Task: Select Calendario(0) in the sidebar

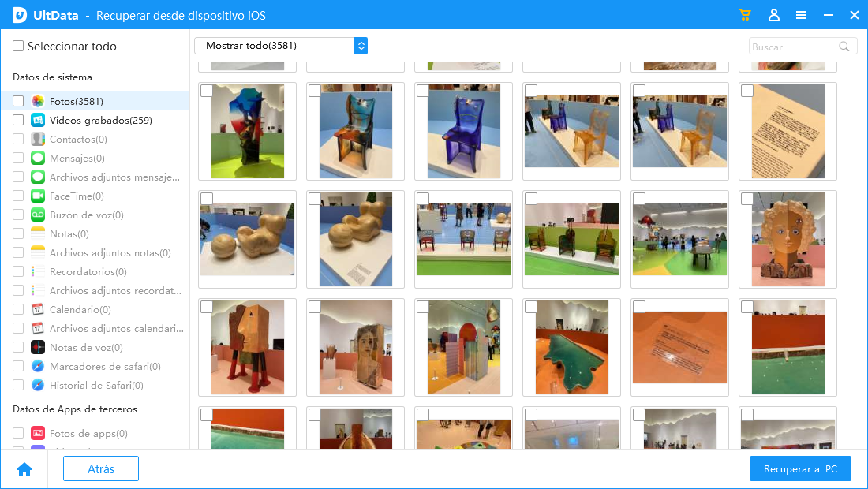Action: coord(80,310)
